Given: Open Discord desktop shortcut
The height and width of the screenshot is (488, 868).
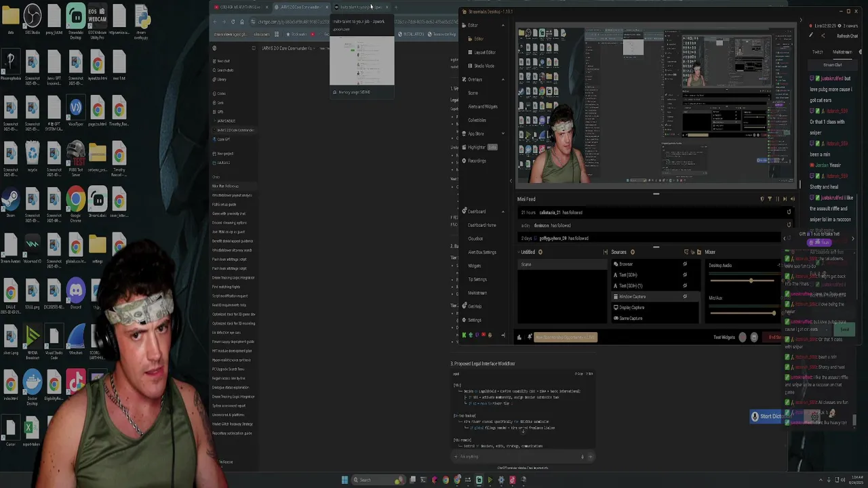Looking at the screenshot, I should [x=75, y=293].
